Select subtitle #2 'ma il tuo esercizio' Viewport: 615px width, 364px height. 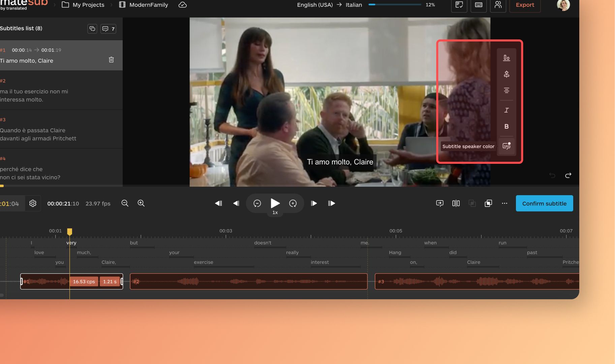(61, 90)
